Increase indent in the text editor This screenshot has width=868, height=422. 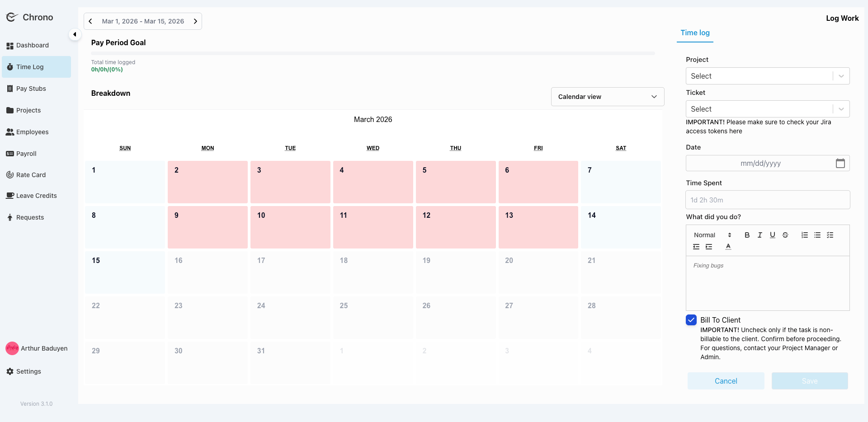(x=709, y=247)
